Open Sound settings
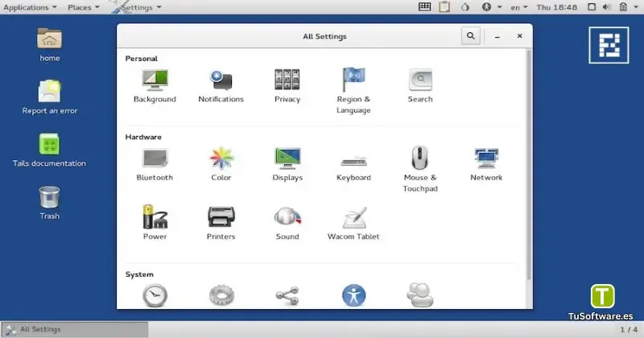 [x=287, y=223]
